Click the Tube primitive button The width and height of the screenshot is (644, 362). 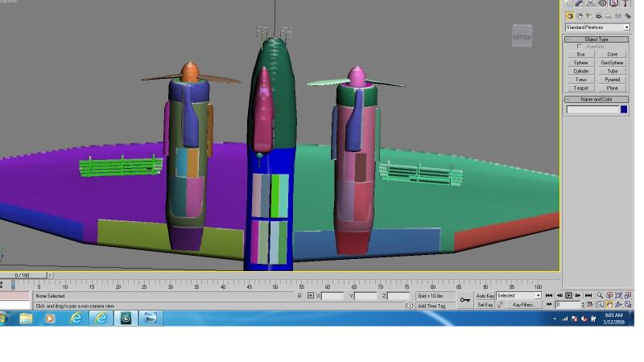click(612, 72)
